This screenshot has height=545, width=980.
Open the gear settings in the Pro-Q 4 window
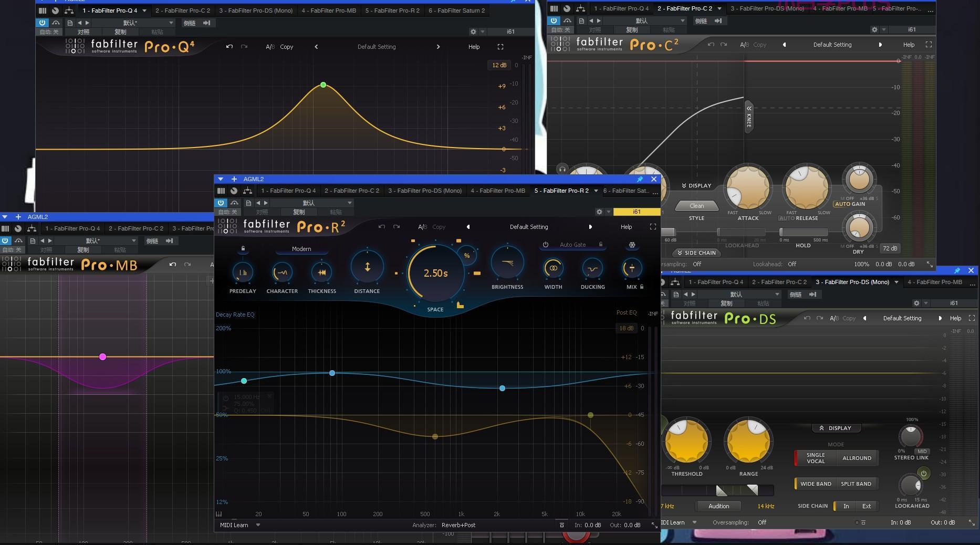pos(473,32)
